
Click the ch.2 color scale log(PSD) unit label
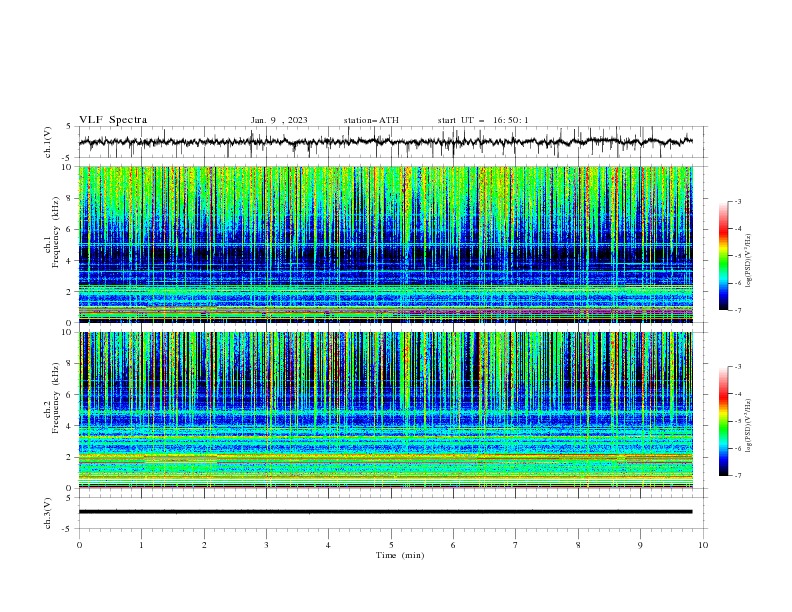pyautogui.click(x=749, y=426)
